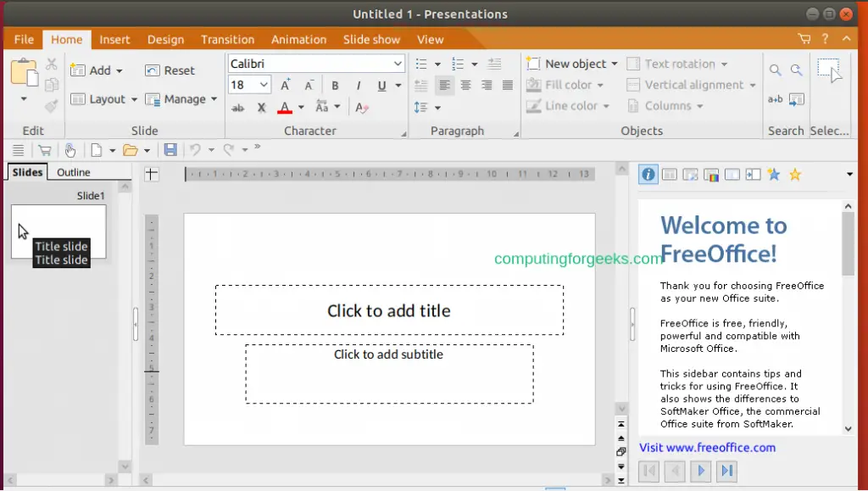Switch to the Slide show ribbon tab
868x491 pixels.
point(371,39)
